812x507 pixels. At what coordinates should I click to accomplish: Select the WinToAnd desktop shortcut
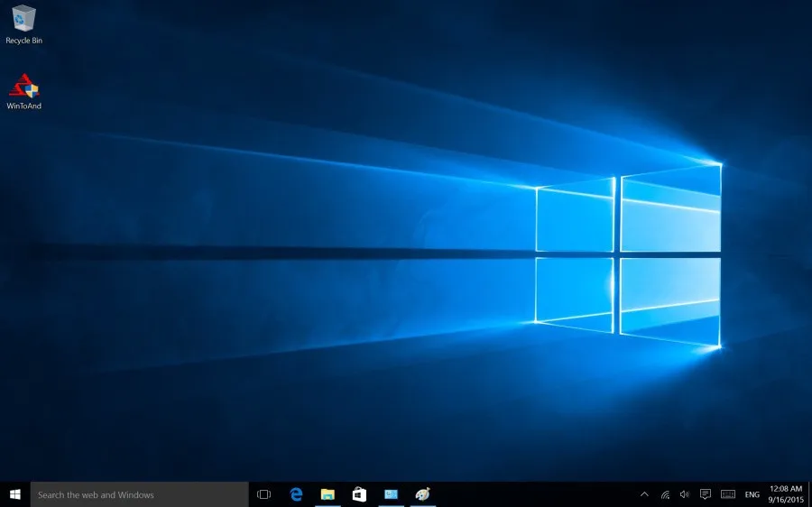click(x=23, y=91)
